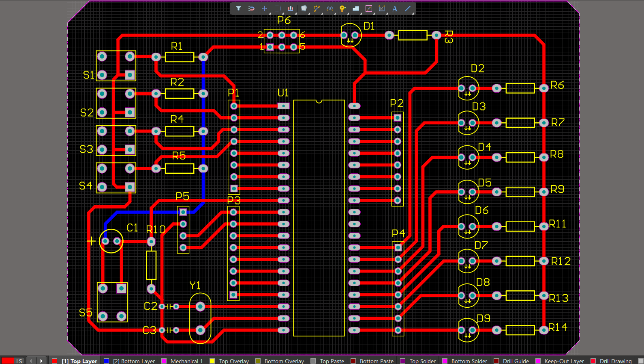Switch to the Top Overlay tab
The height and width of the screenshot is (364, 644).
click(234, 361)
